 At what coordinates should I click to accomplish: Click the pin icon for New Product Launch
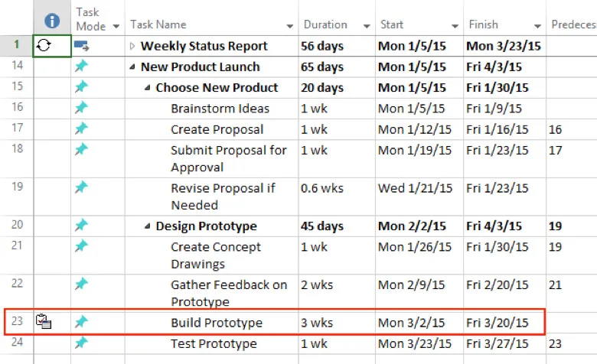pyautogui.click(x=81, y=67)
